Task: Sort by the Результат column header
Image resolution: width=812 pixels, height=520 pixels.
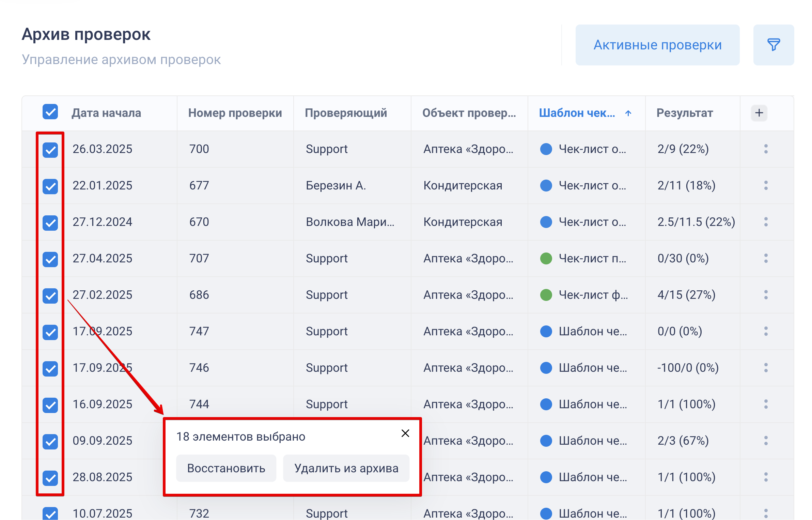Action: [x=684, y=113]
